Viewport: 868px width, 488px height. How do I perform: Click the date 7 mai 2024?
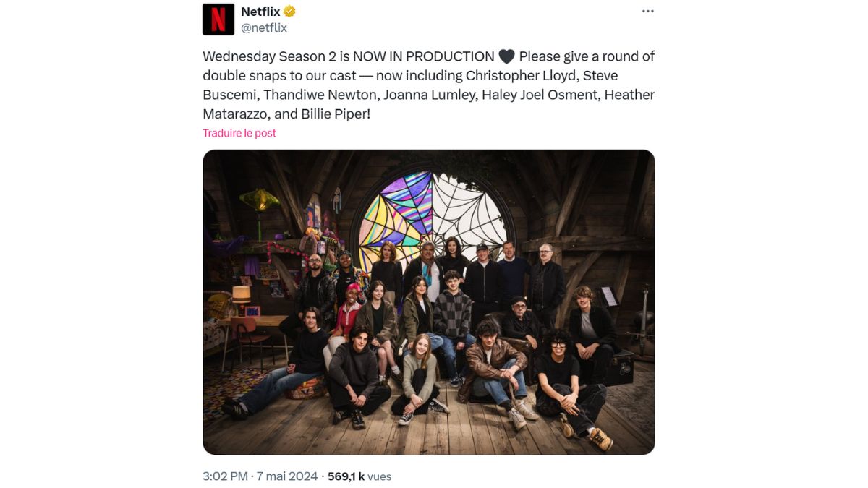(289, 476)
